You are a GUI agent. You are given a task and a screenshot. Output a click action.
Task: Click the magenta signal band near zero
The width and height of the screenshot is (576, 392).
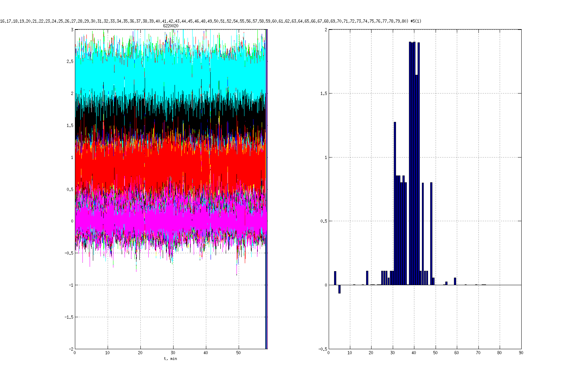pos(169,219)
